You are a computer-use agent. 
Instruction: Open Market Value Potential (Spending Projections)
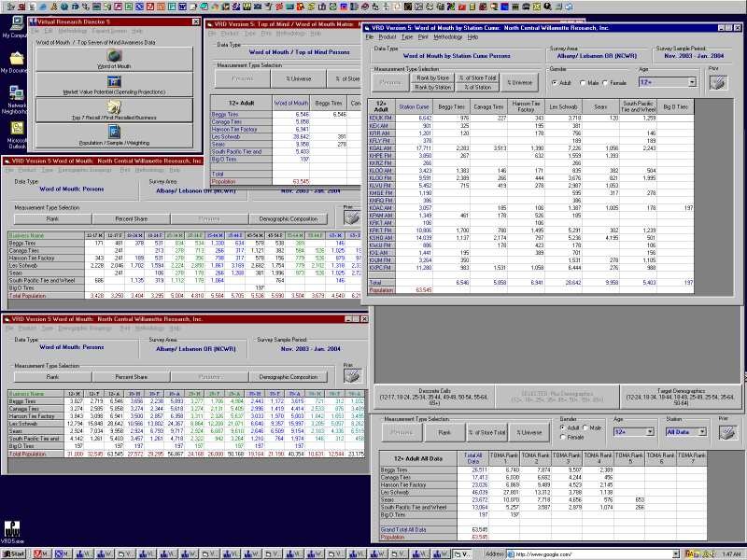114,84
